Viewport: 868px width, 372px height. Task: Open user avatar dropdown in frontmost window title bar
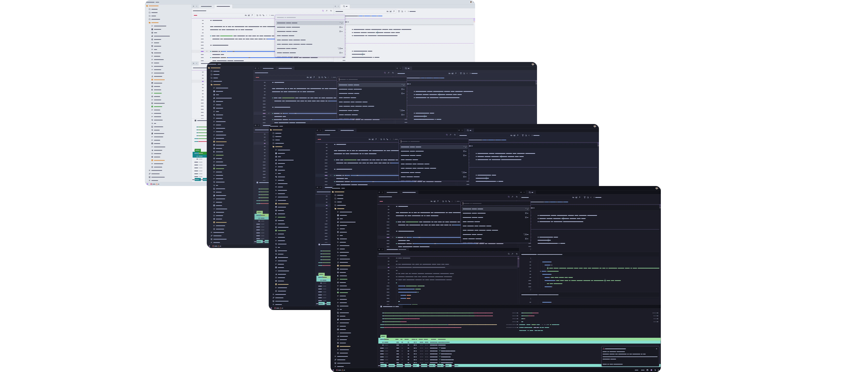coord(657,188)
